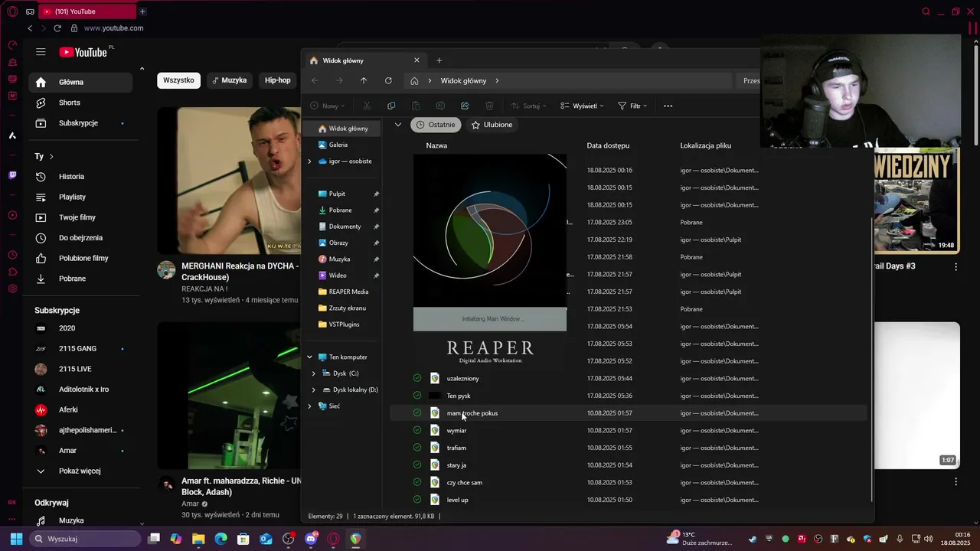Open Microsoft Edge from taskbar
980x551 pixels.
(x=220, y=539)
